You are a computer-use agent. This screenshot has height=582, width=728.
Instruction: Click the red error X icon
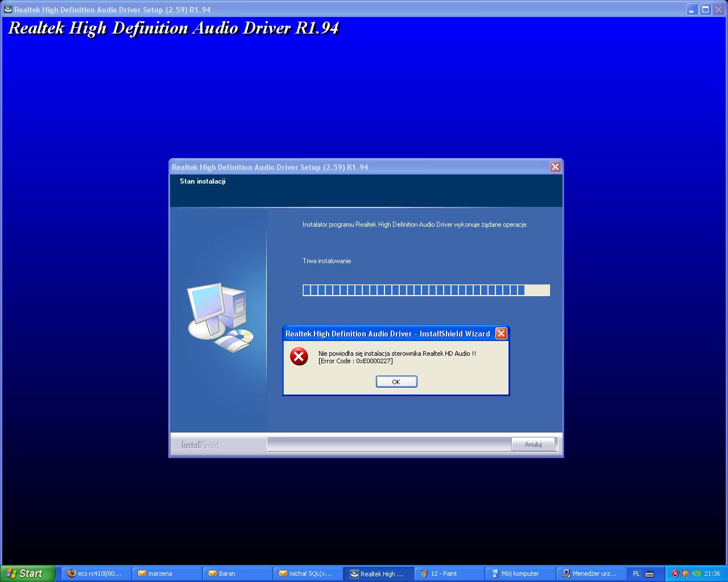[299, 356]
